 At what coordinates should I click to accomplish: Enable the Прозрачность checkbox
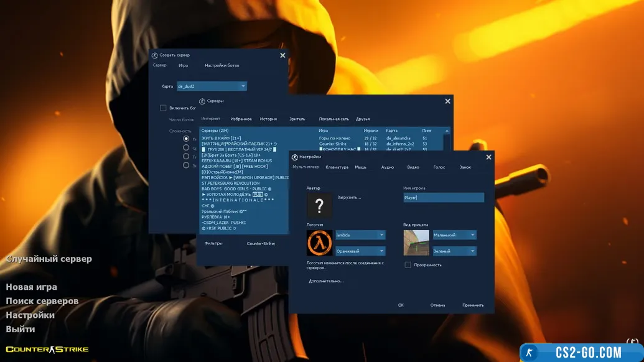click(408, 265)
